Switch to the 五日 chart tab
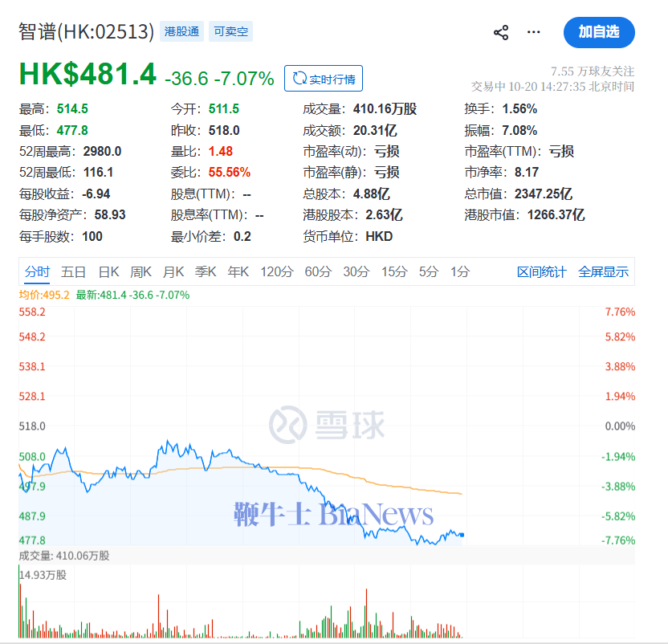This screenshot has height=644, width=668. click(x=73, y=271)
